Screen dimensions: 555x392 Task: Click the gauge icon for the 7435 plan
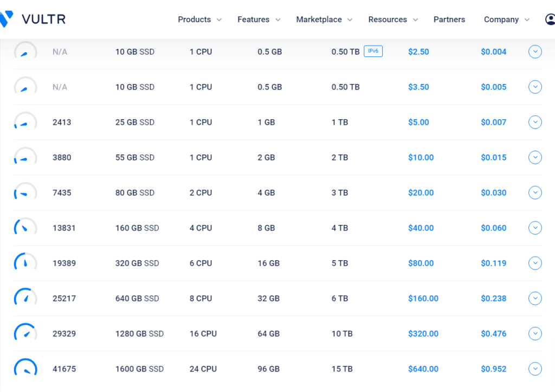(25, 192)
